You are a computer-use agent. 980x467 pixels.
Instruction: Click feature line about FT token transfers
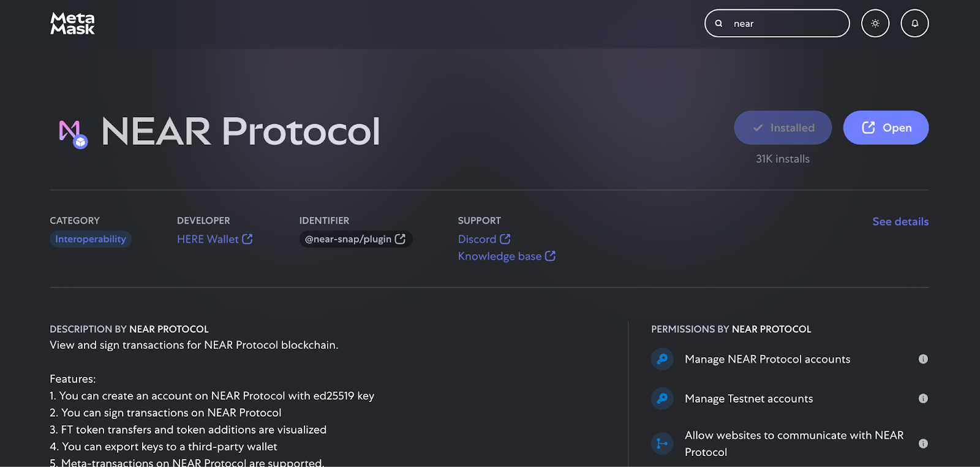pyautogui.click(x=188, y=430)
